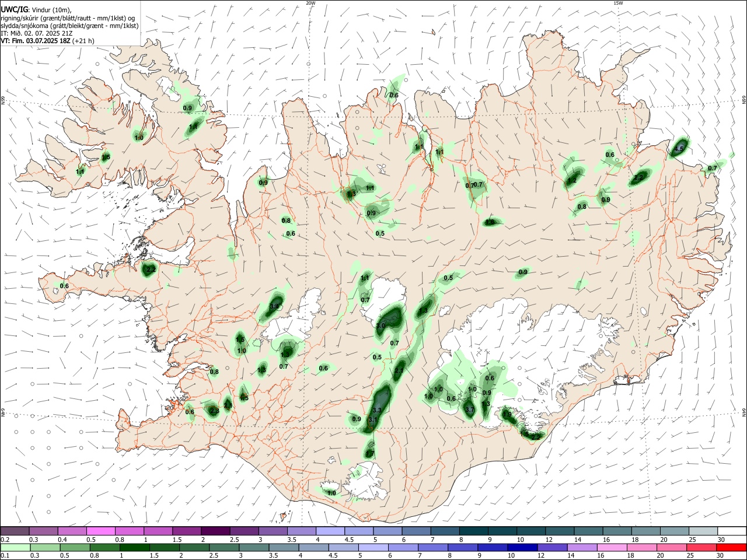Click the 3.0 precipitation value near central glacier
The width and height of the screenshot is (747, 560).
click(x=381, y=326)
